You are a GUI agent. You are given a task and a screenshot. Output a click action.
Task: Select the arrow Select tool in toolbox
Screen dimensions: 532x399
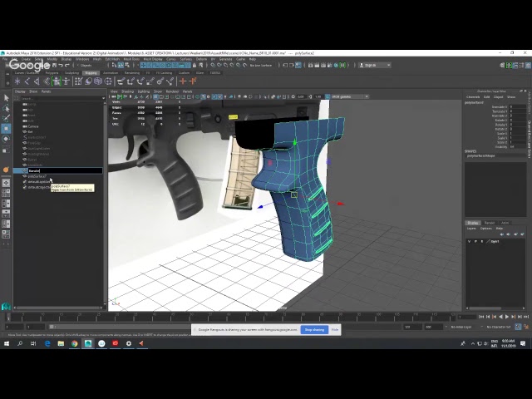pos(6,98)
